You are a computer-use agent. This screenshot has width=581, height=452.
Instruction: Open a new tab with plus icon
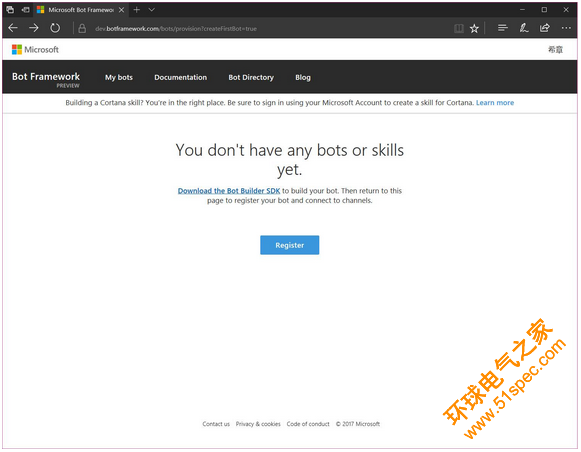[137, 10]
